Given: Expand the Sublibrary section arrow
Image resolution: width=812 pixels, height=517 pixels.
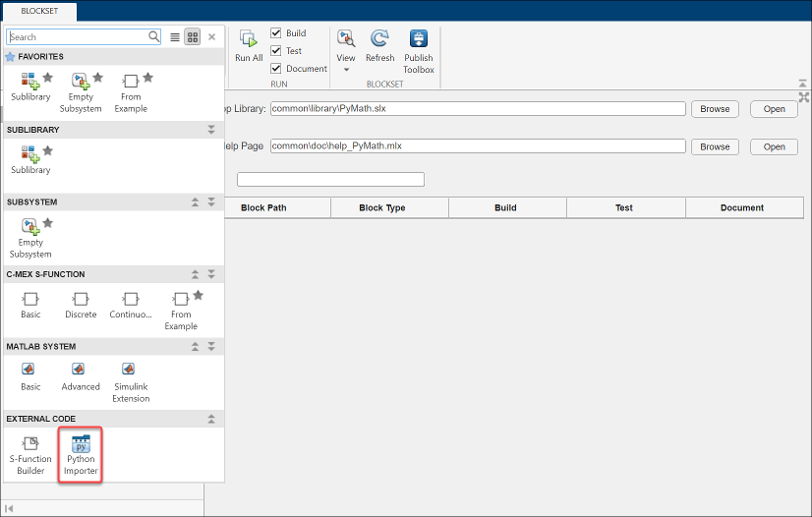Looking at the screenshot, I should click(x=210, y=130).
